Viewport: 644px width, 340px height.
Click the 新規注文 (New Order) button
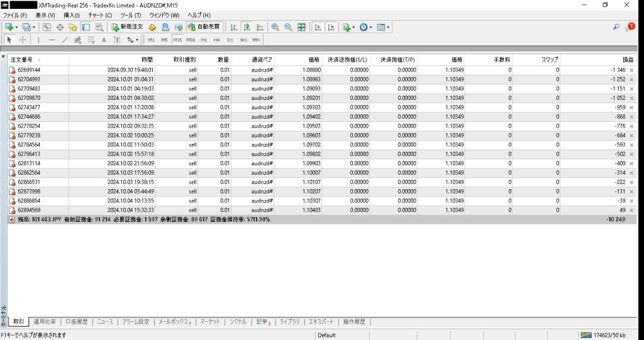click(x=128, y=27)
